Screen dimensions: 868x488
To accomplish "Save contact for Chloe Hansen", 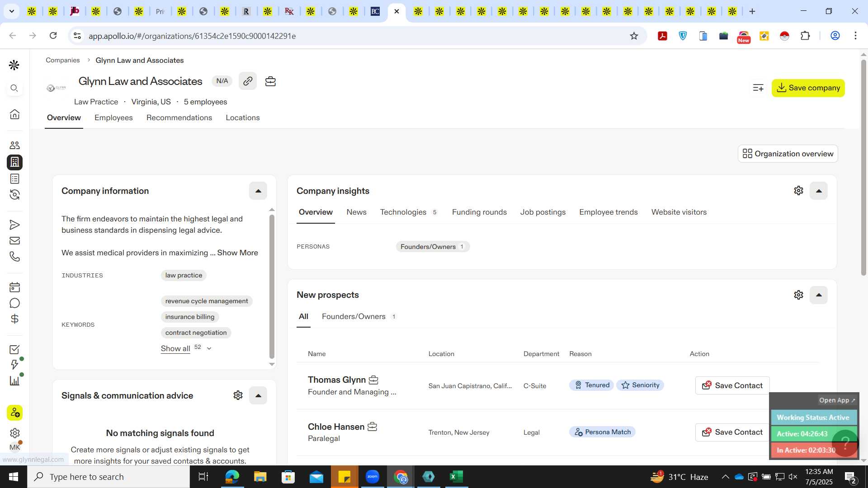I will (x=732, y=432).
